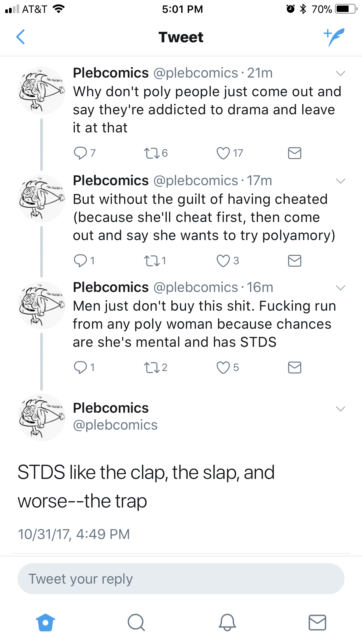Viewport: 362px width, 644px height.
Task: Expand the 17m tweet's options chevron
Action: coord(340,181)
